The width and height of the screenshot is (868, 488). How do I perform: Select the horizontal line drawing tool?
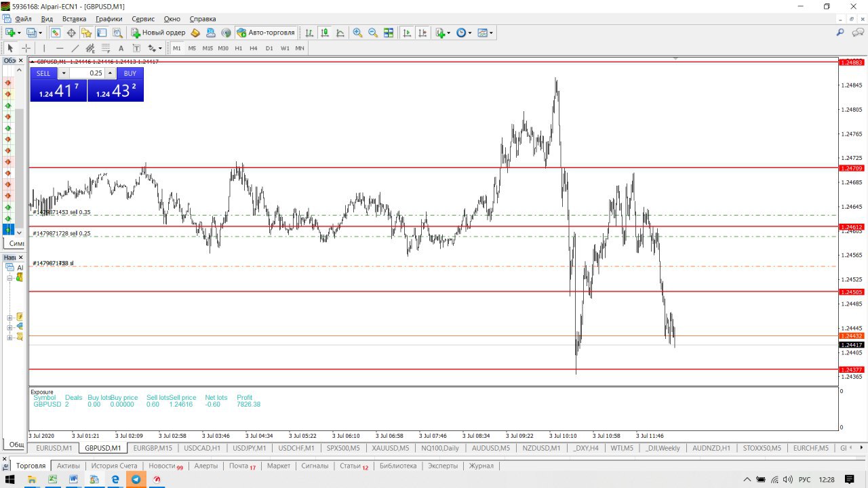[x=60, y=48]
